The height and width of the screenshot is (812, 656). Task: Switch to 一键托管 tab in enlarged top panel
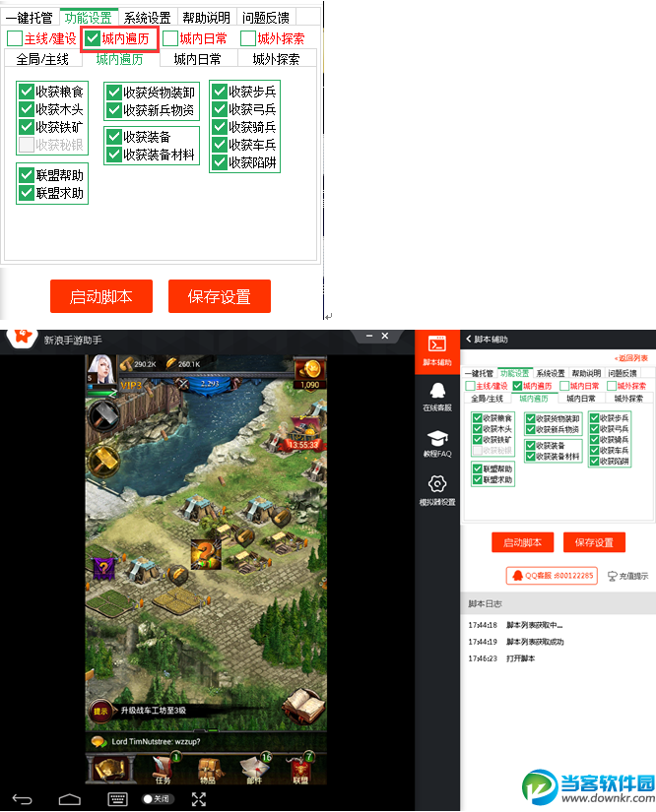pyautogui.click(x=30, y=18)
